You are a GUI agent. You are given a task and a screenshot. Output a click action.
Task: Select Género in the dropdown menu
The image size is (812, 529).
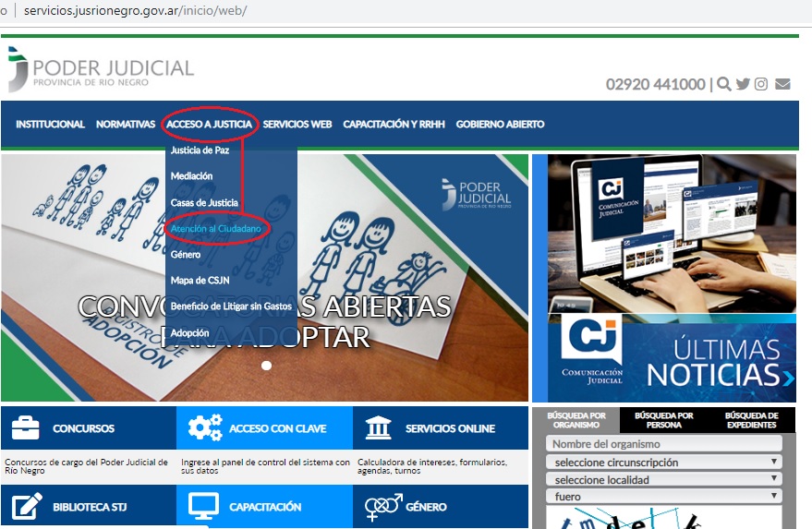point(186,254)
